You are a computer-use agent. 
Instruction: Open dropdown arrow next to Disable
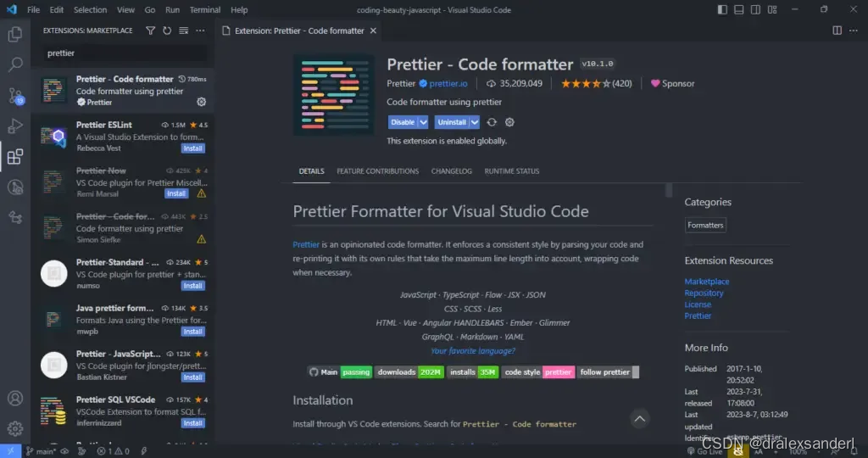(423, 122)
